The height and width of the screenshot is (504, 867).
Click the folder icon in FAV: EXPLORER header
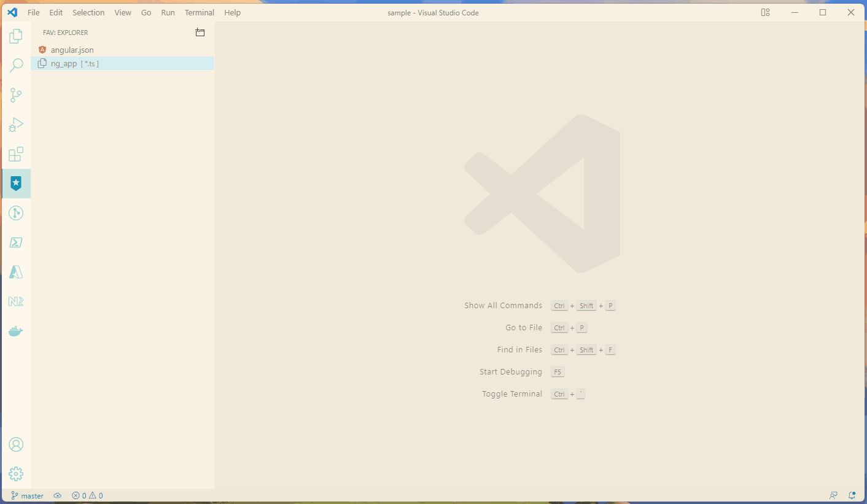point(200,33)
